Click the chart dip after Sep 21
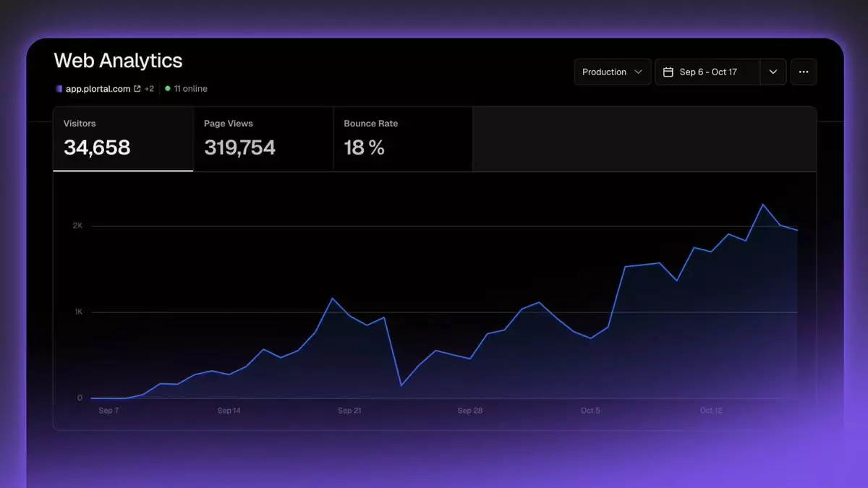 (x=401, y=385)
